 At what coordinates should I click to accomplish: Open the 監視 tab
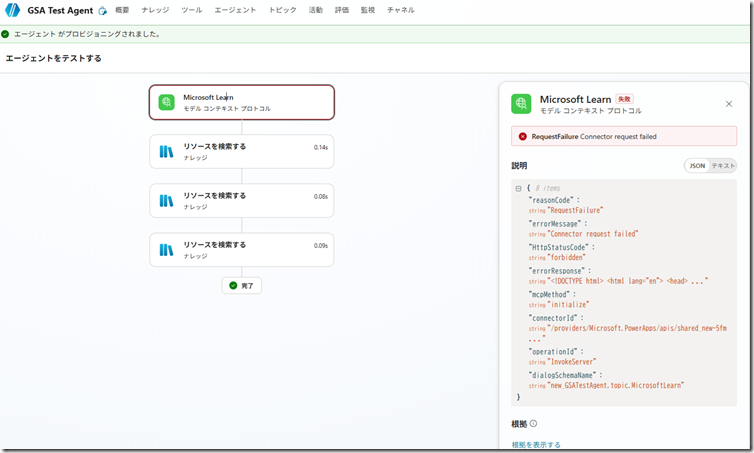click(368, 10)
